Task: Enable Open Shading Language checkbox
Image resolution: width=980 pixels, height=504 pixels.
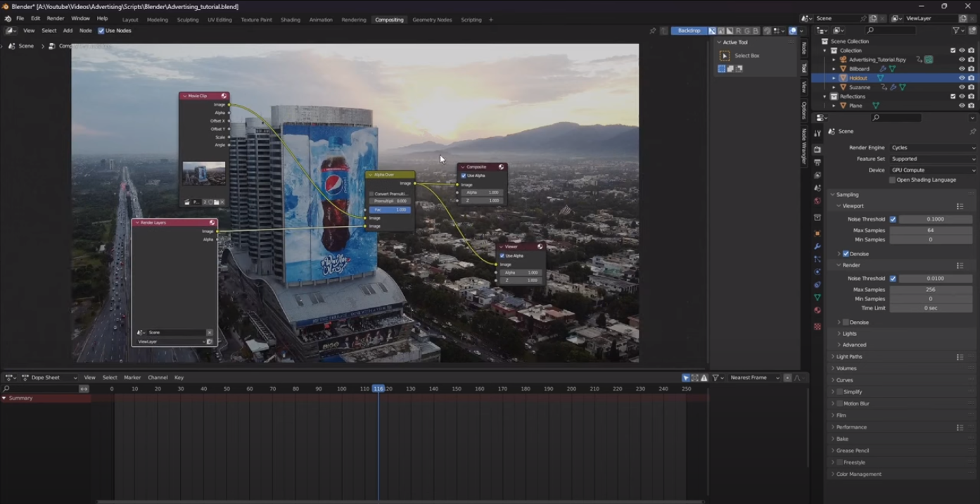Action: (x=893, y=180)
